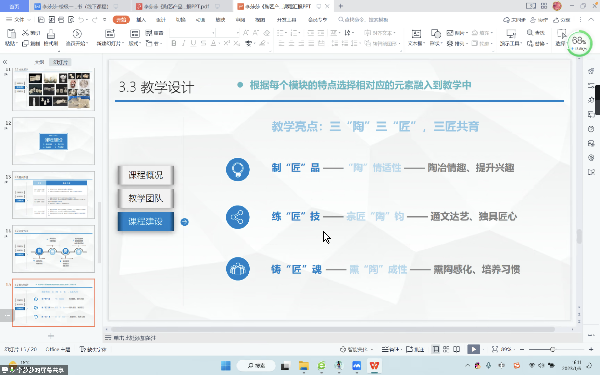Toggle Bold formatting

tap(174, 44)
